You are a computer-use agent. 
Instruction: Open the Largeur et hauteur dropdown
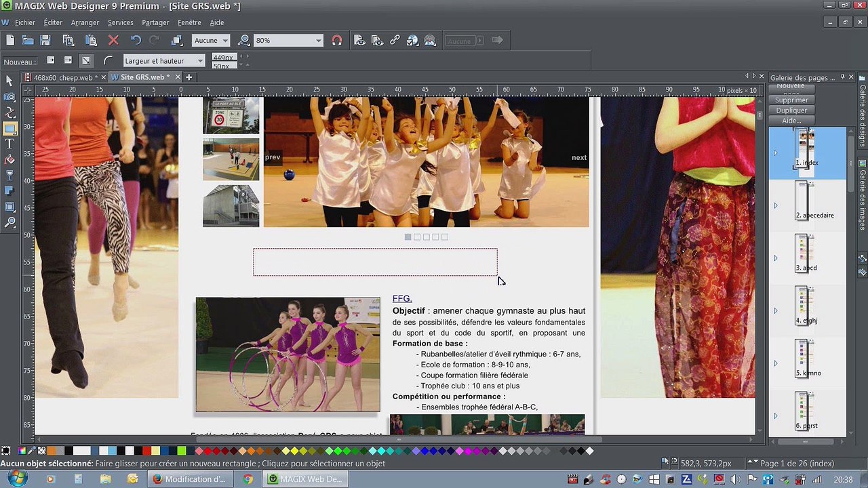[x=163, y=61]
